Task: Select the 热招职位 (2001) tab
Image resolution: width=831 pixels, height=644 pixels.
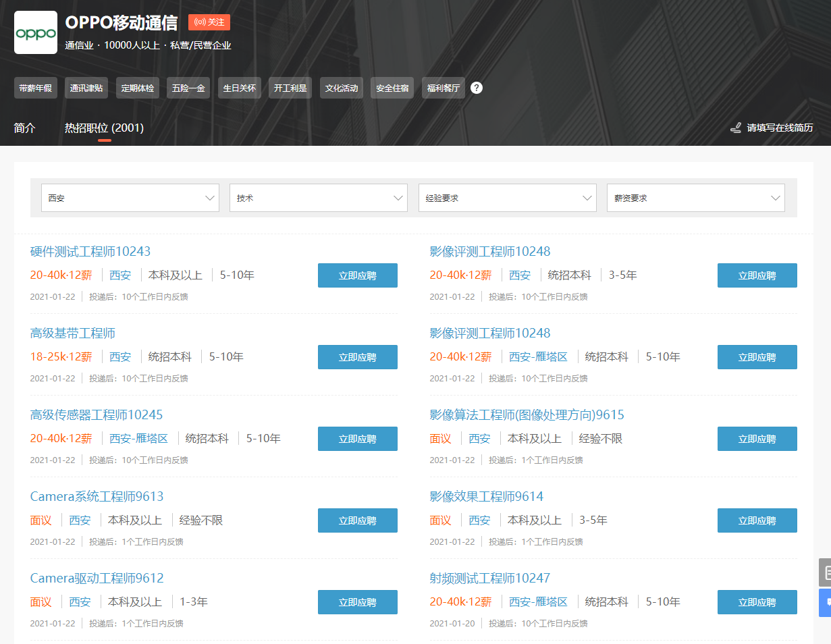Action: [x=104, y=128]
